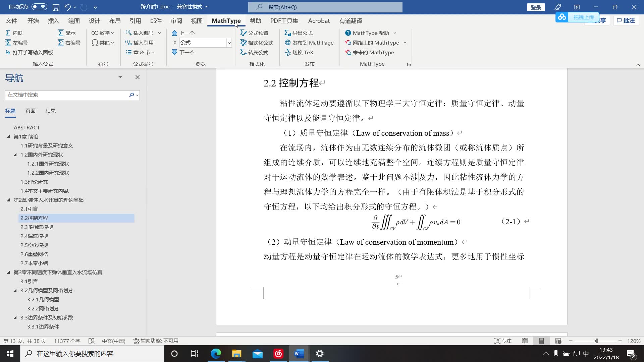Undo the last action in title bar
Image resolution: width=644 pixels, height=362 pixels.
[67, 7]
